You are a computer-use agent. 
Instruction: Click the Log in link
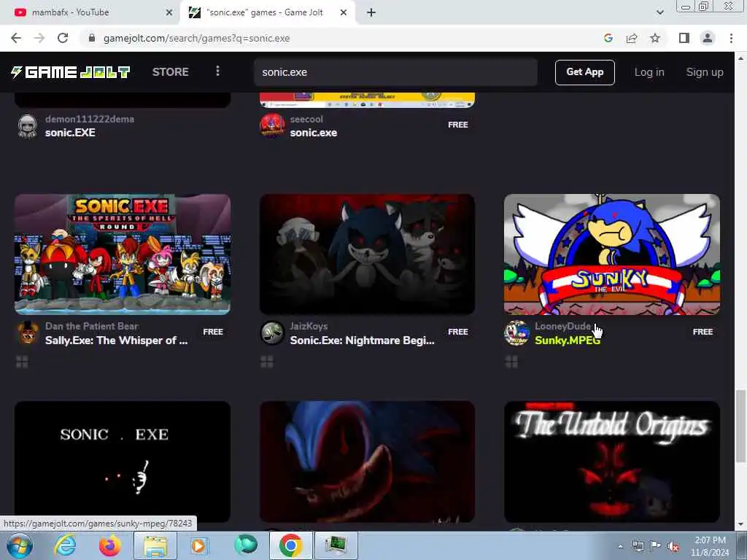[649, 72]
